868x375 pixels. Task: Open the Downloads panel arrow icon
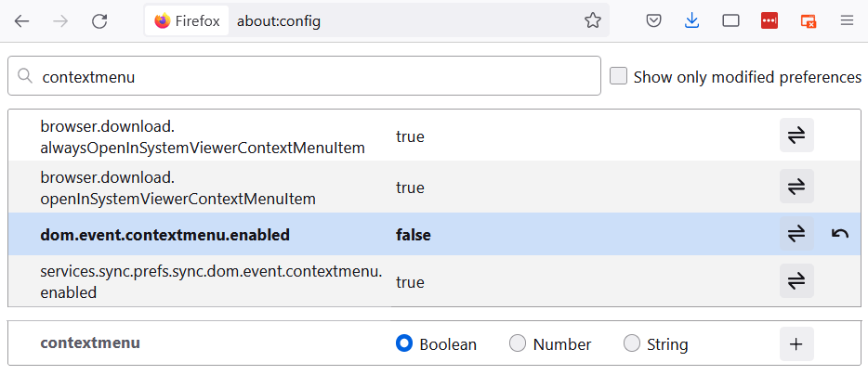(691, 20)
